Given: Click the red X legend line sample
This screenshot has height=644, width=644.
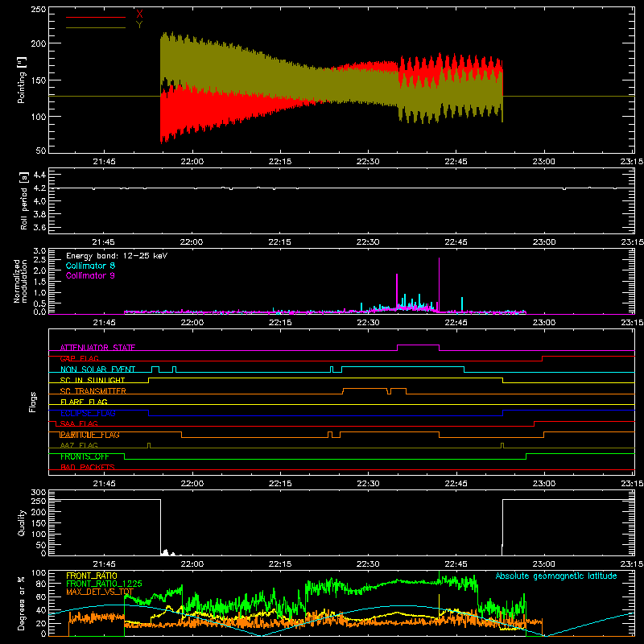Looking at the screenshot, I should 96,17.
